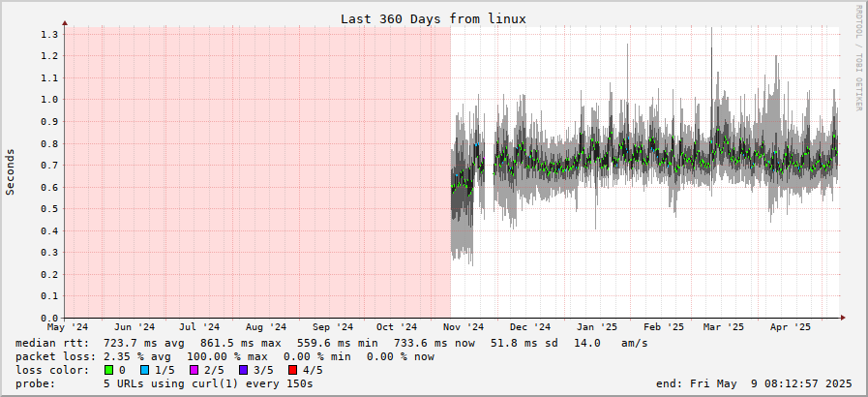Click the 'probe:' label

(x=36, y=383)
